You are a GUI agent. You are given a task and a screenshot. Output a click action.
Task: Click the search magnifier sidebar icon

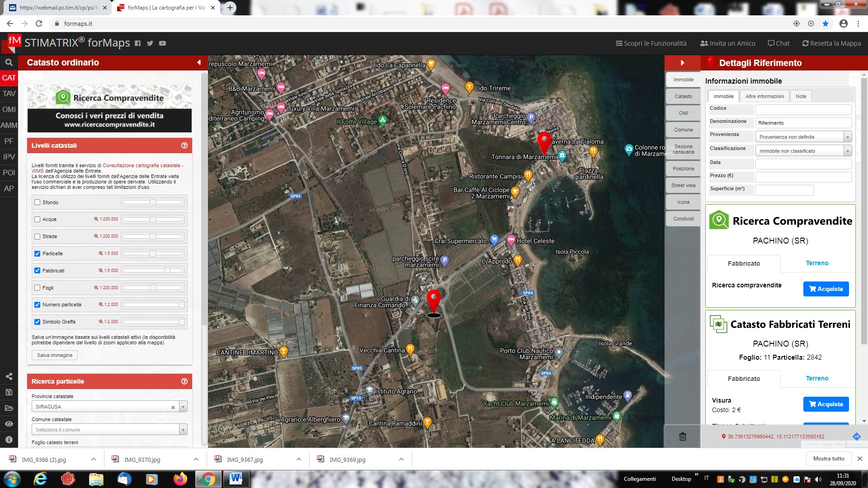tap(9, 62)
